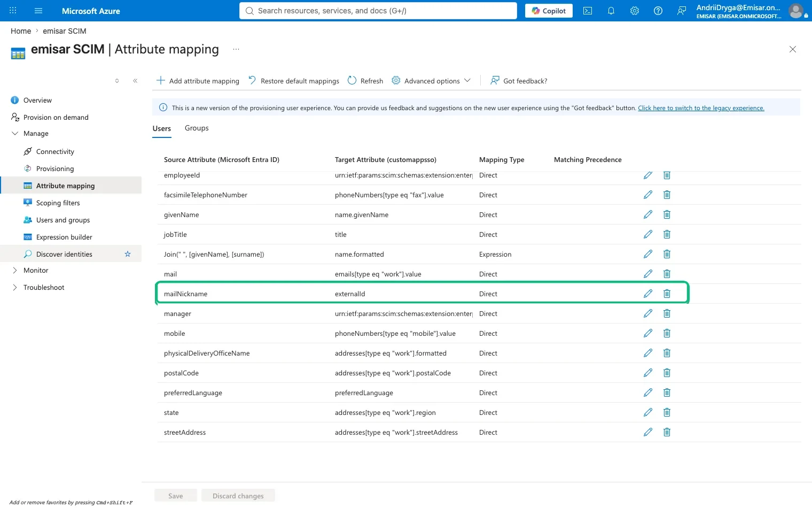Click the Matching Precedence column header
This screenshot has height=508, width=812.
[x=588, y=160]
